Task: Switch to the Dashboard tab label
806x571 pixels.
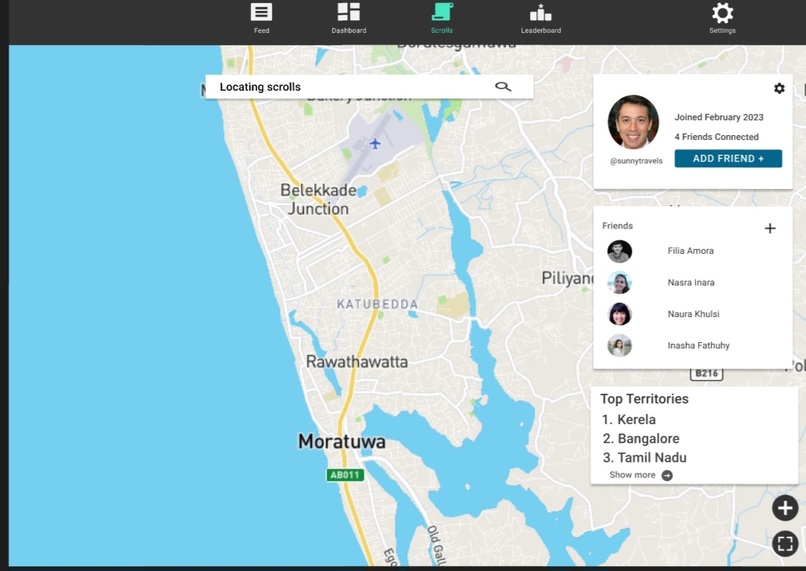Action: pyautogui.click(x=349, y=31)
